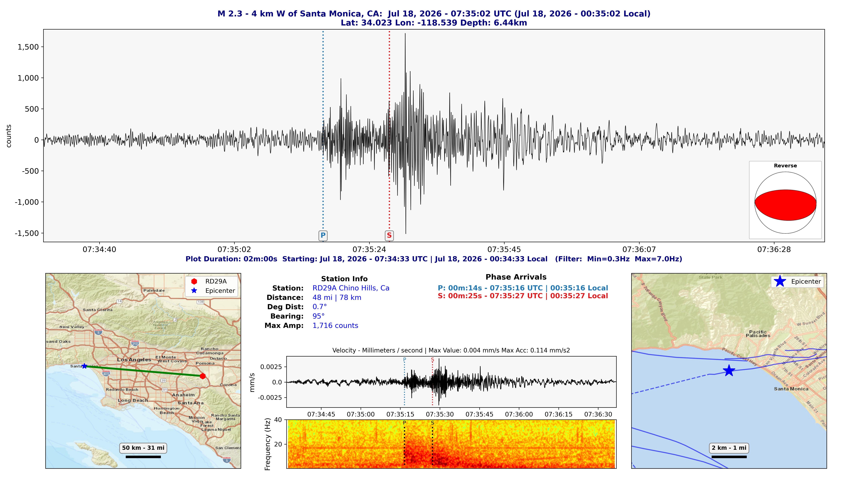
Task: Click the 'Los Angeles' label on the regional map
Action: pyautogui.click(x=134, y=360)
